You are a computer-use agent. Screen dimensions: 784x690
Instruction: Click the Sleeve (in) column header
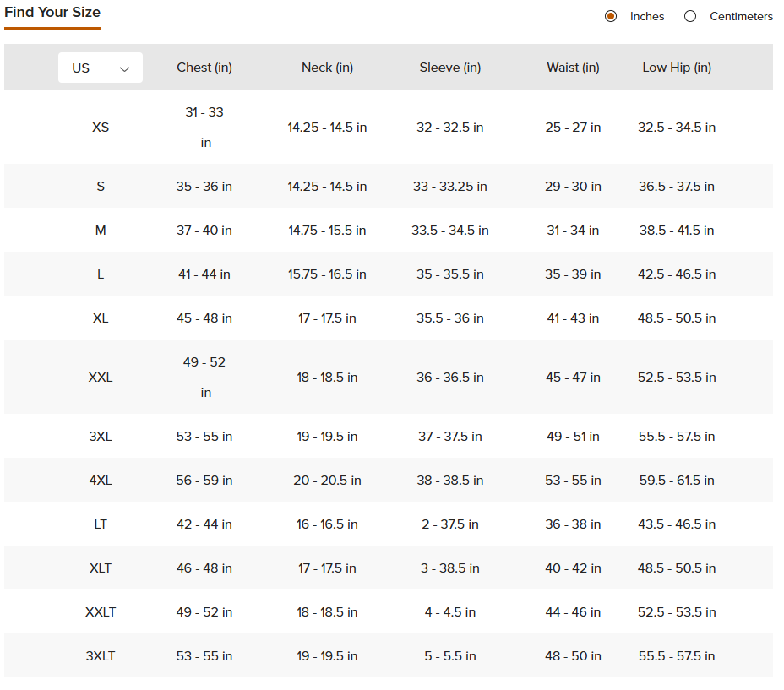450,68
